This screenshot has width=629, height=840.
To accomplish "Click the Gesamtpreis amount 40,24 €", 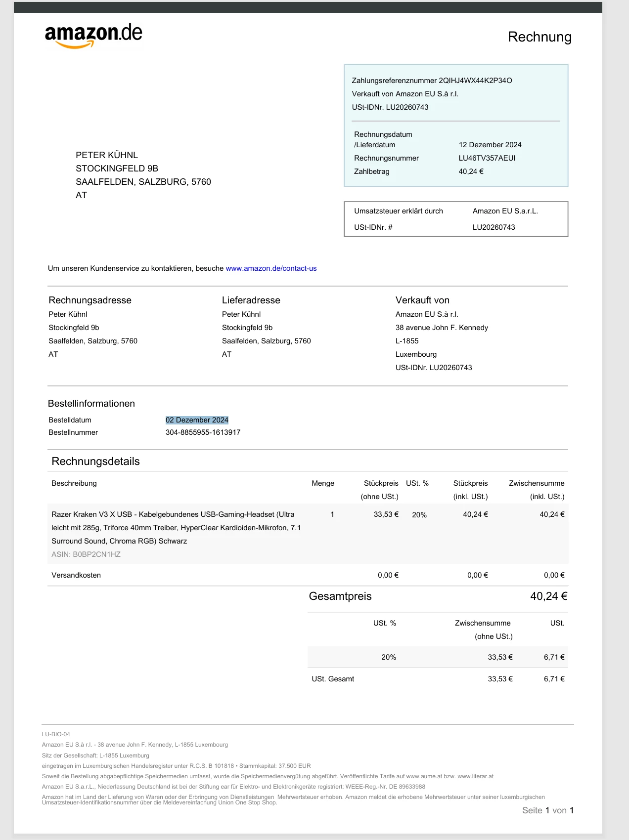I will click(549, 596).
